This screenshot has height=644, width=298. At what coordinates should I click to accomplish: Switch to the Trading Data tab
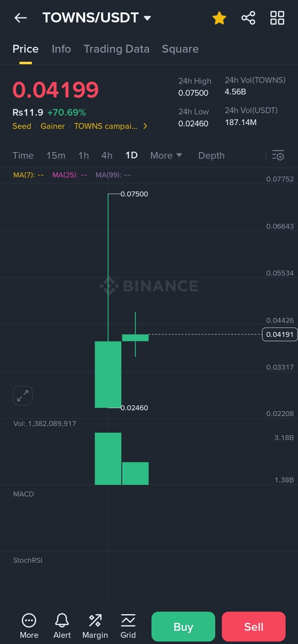click(116, 49)
